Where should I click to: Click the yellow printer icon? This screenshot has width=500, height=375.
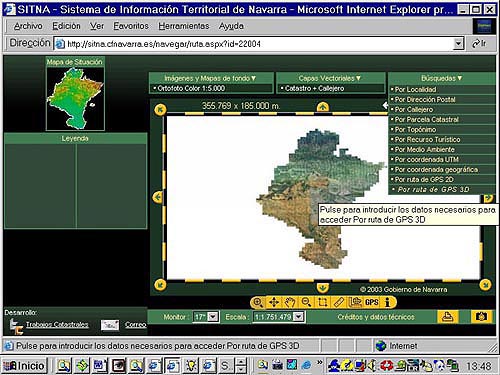(447, 317)
